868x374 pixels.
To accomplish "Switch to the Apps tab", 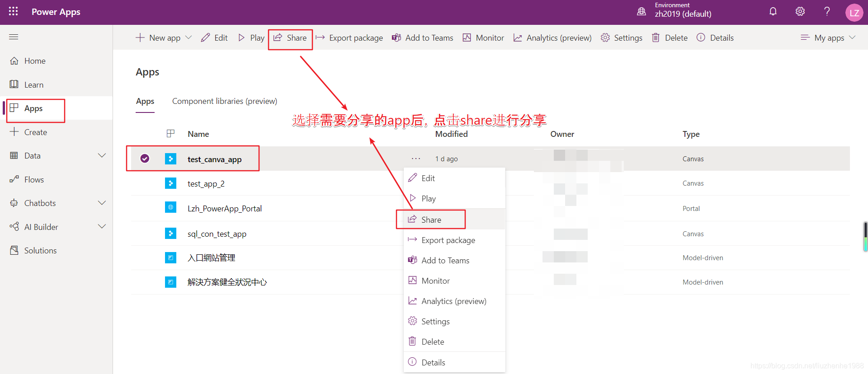I will click(145, 101).
